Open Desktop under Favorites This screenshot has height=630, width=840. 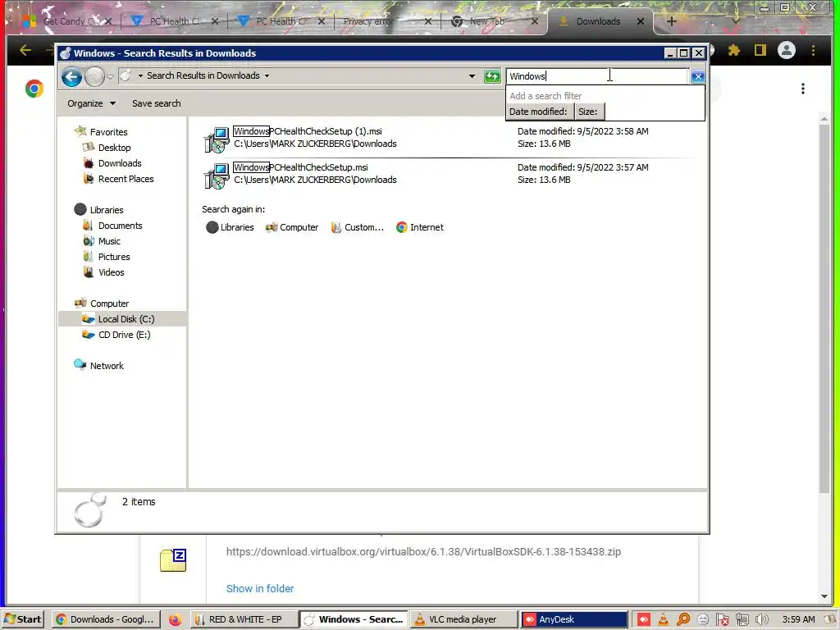click(114, 148)
